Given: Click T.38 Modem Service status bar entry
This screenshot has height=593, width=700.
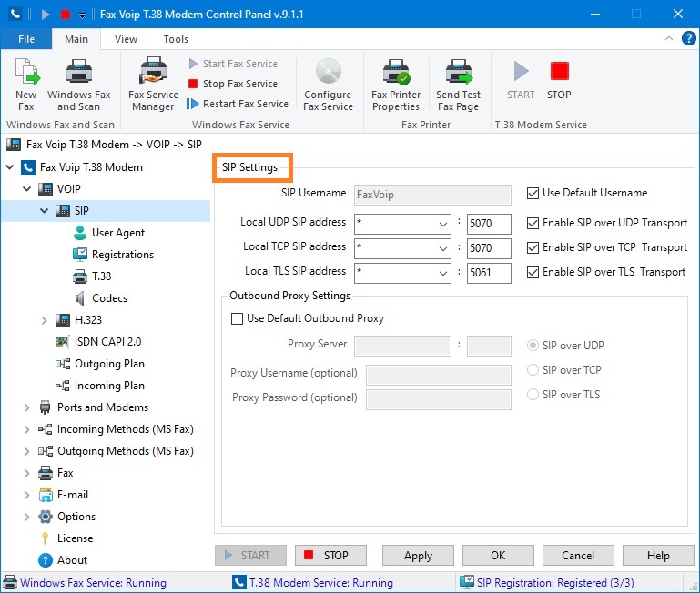Looking at the screenshot, I should click(x=313, y=583).
